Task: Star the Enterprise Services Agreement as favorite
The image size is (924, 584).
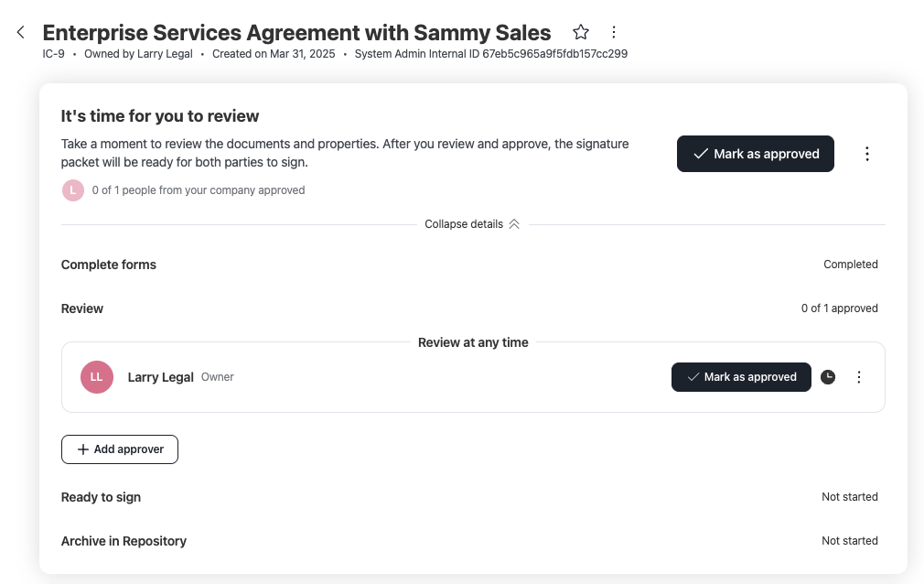Action: pos(580,32)
